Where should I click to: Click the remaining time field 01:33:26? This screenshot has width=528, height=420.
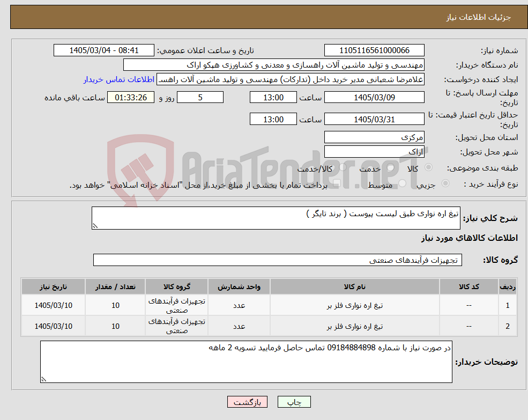click(x=131, y=98)
